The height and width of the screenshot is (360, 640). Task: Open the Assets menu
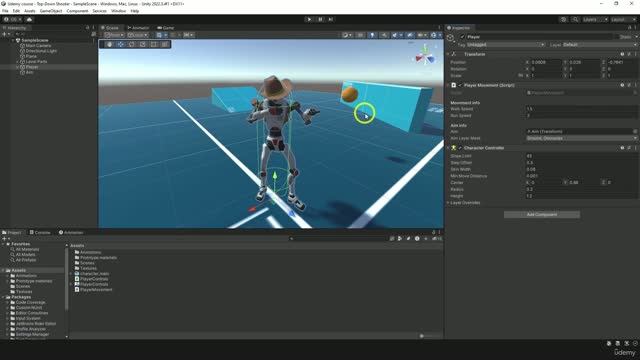pyautogui.click(x=30, y=11)
